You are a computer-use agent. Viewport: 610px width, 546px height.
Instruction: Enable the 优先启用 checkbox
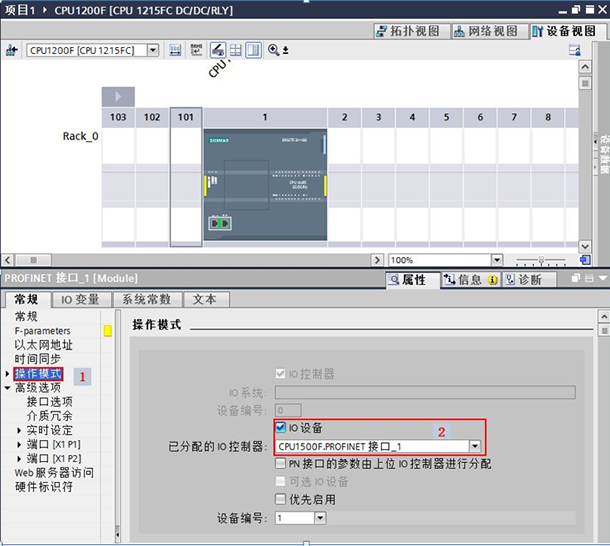click(280, 499)
